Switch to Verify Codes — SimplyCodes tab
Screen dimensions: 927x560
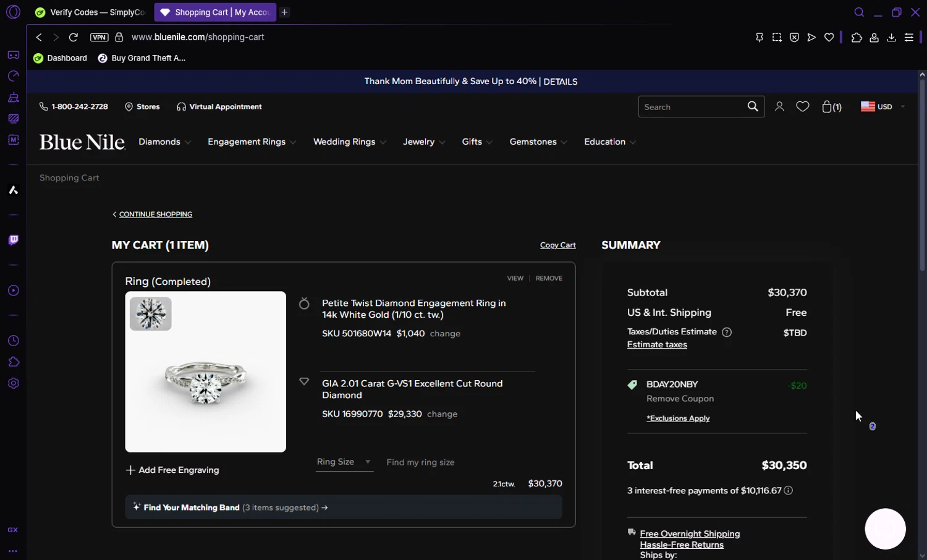tap(90, 12)
